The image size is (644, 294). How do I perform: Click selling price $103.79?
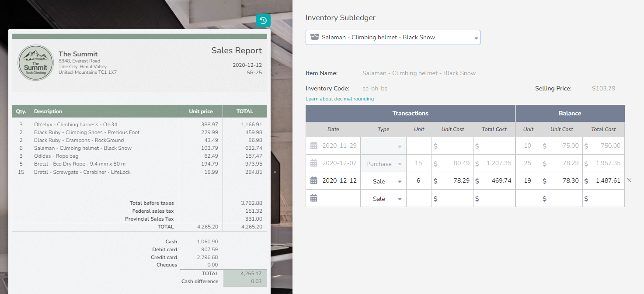click(603, 88)
